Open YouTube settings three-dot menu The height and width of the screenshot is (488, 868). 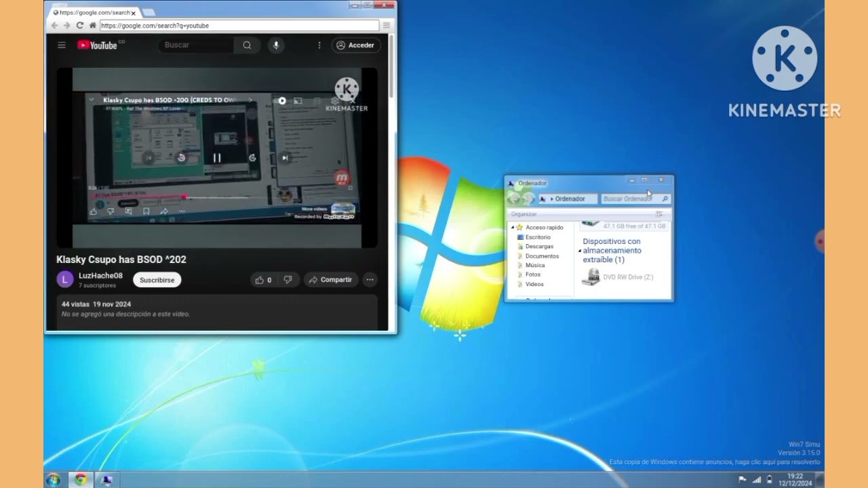pyautogui.click(x=319, y=45)
